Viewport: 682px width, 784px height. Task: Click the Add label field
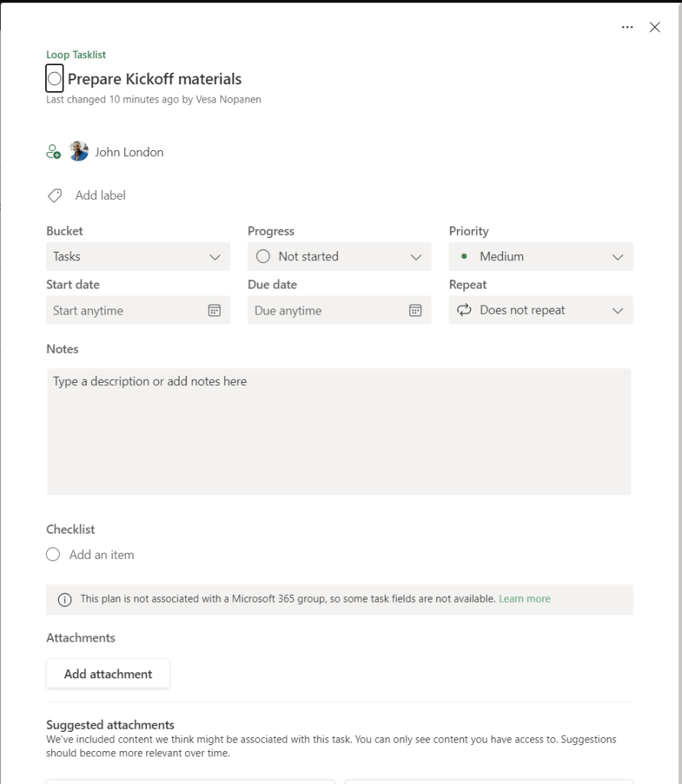(x=100, y=196)
